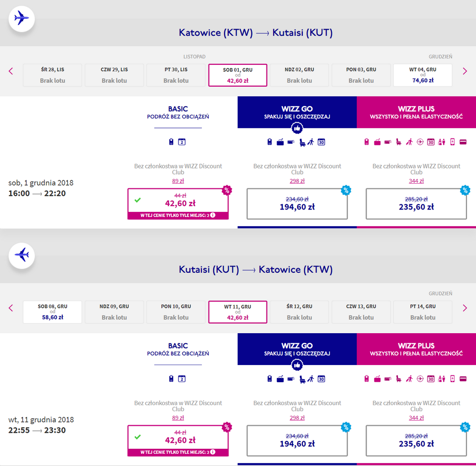
Task: Show earlier return dates with left arrow
Action: pyautogui.click(x=11, y=308)
